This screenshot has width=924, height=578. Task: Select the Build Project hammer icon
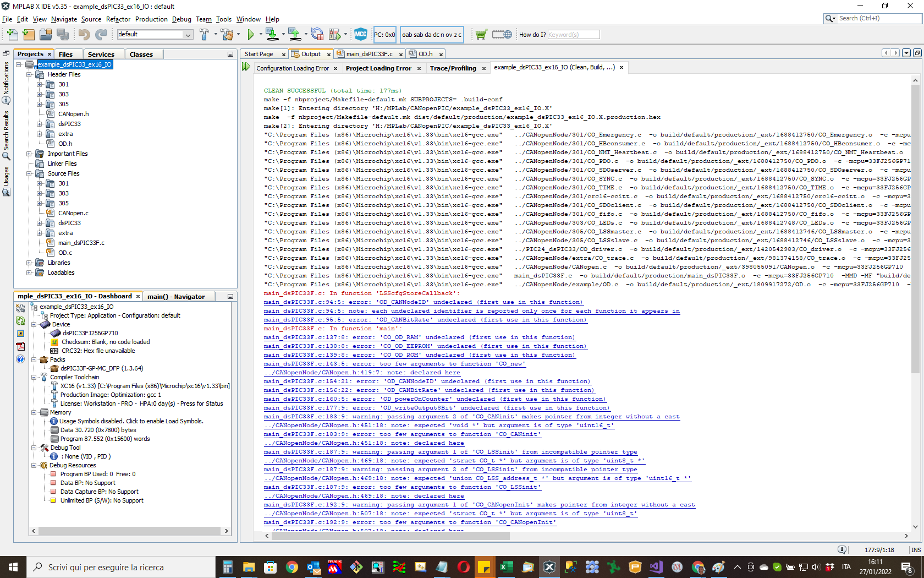point(204,34)
